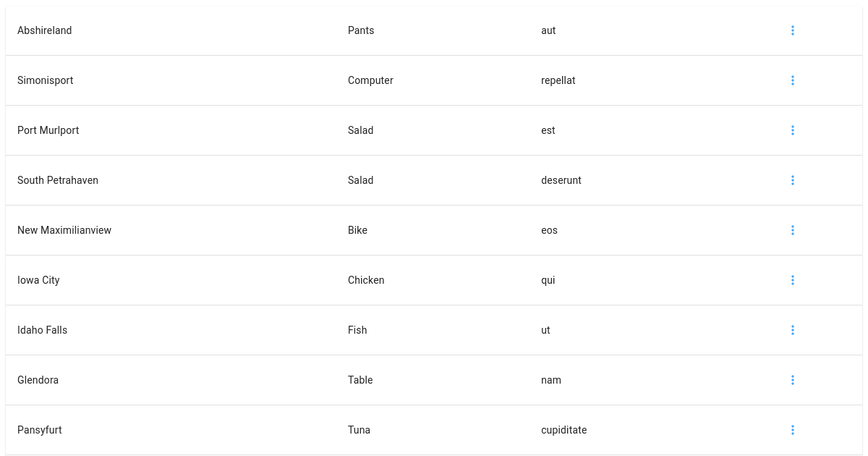
Task: Open the more menu for Iowa City
Action: tap(793, 280)
